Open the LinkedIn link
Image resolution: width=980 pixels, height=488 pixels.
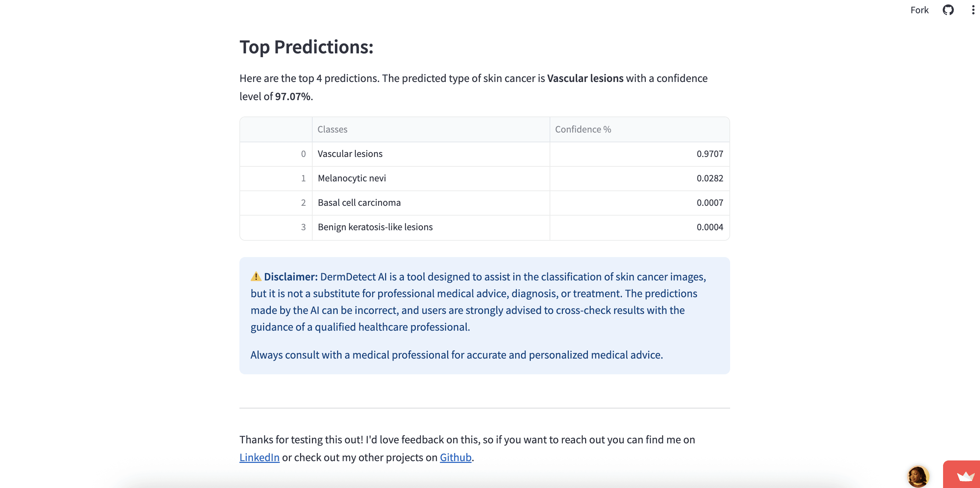[259, 457]
